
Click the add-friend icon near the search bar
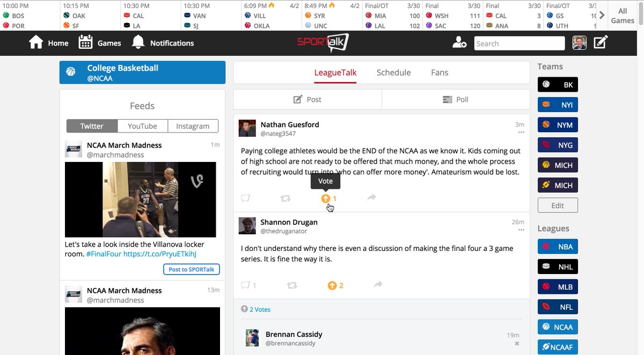[x=459, y=43]
